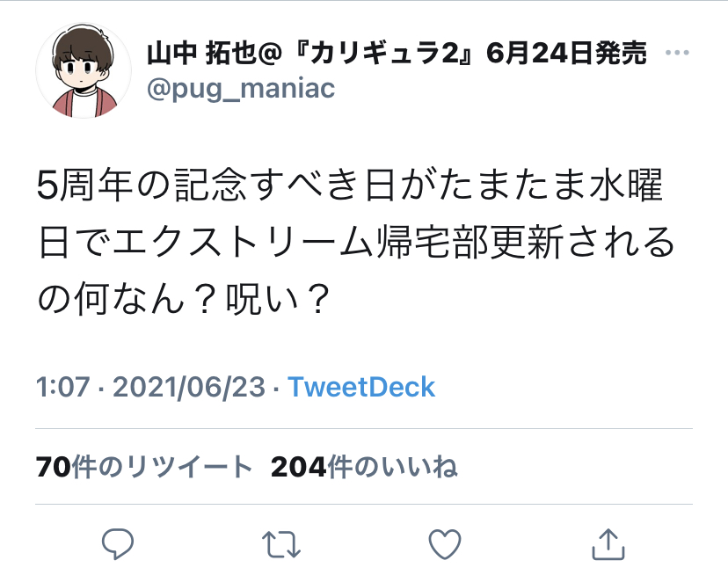Click the number 70 retweet count
Image resolution: width=728 pixels, height=575 pixels.
click(54, 467)
